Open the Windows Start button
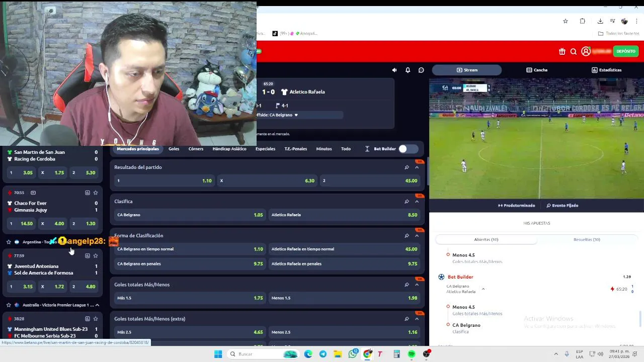This screenshot has width=644, height=362. (x=218, y=354)
